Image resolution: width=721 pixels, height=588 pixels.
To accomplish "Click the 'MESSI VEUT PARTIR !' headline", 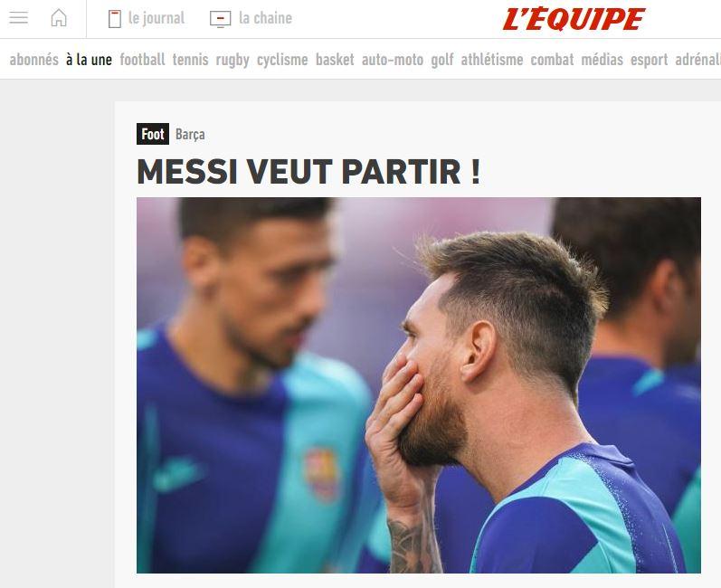I will 308,172.
